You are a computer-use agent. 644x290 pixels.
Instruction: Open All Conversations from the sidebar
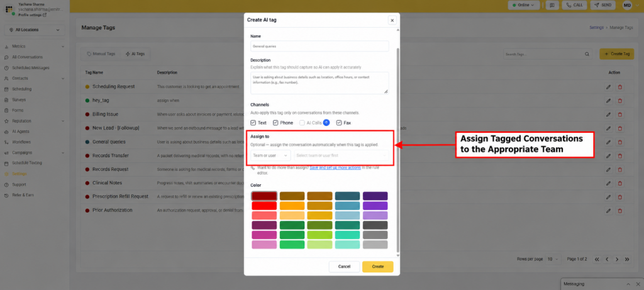pos(27,57)
